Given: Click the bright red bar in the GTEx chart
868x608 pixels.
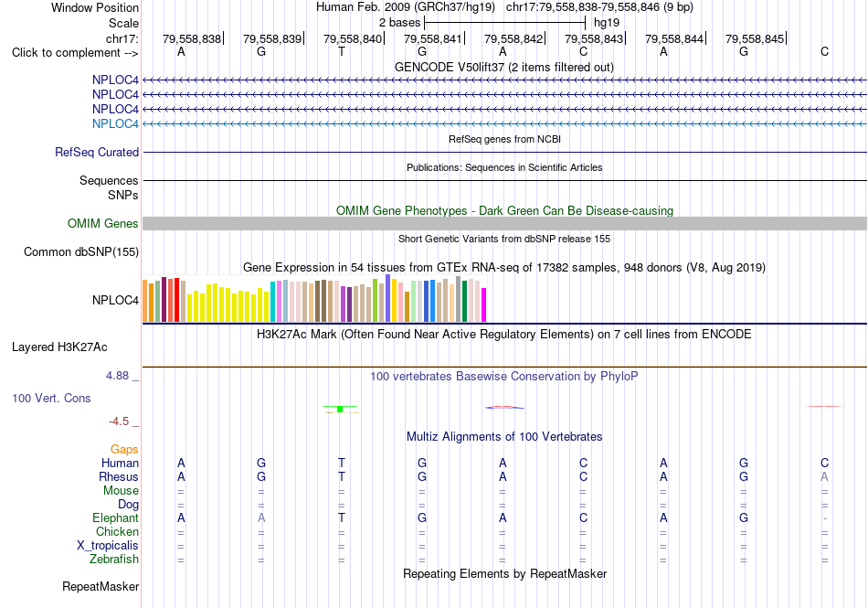Looking at the screenshot, I should pyautogui.click(x=176, y=300).
